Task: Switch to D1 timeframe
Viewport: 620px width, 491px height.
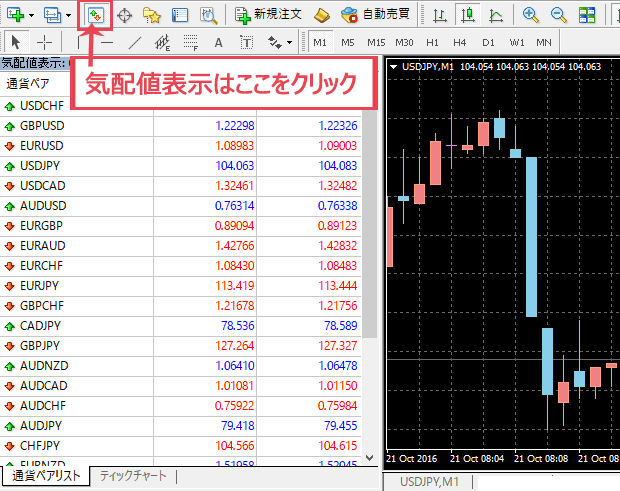Action: point(488,42)
